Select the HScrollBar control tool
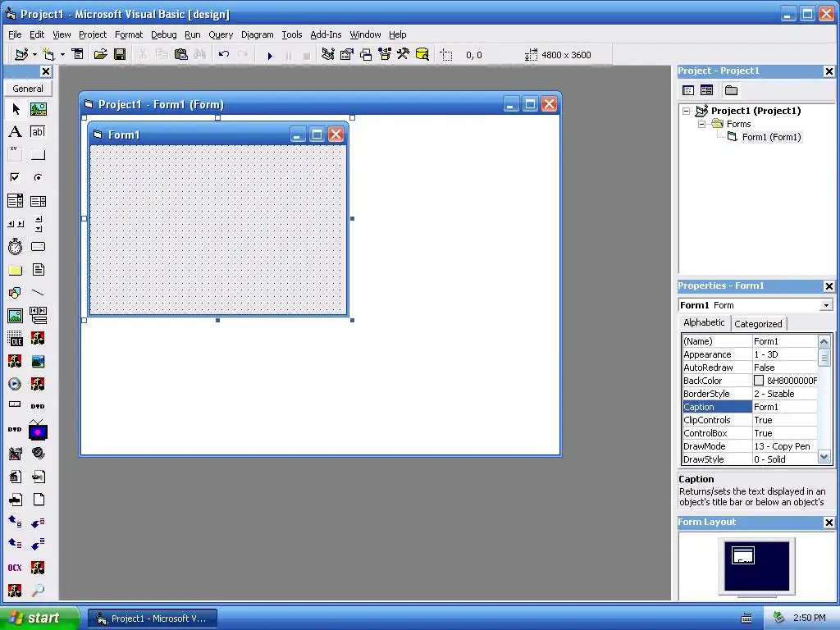This screenshot has width=840, height=630. pos(16,224)
